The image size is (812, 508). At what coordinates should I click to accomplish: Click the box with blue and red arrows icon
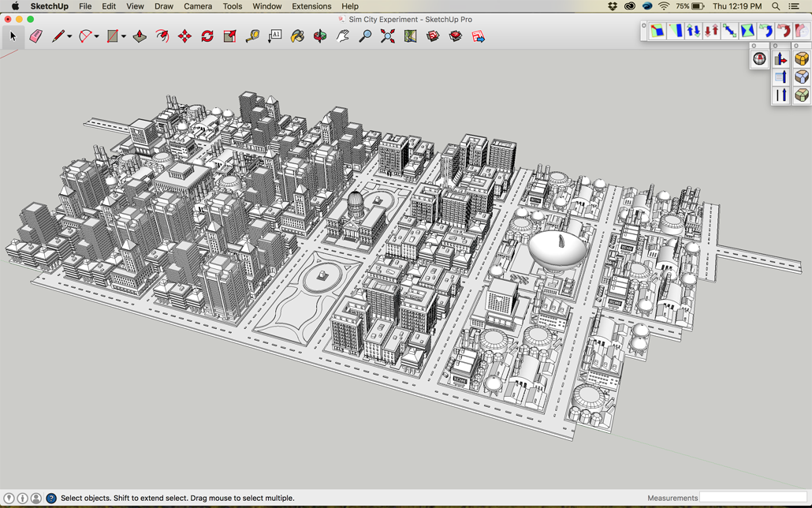780,59
